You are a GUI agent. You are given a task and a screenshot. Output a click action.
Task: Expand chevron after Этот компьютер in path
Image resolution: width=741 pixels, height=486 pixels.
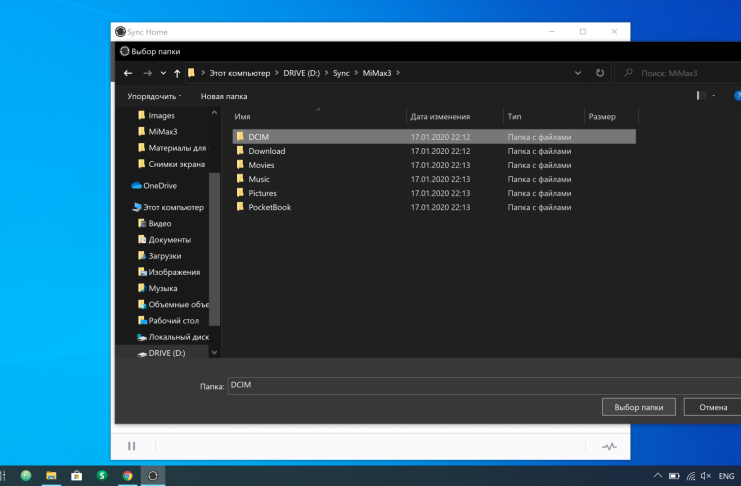pyautogui.click(x=276, y=73)
